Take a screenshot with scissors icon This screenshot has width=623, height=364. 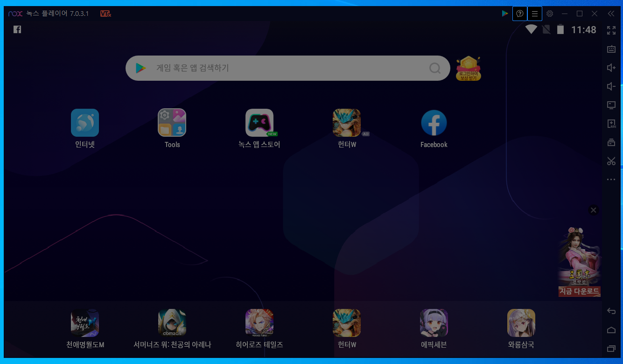(611, 161)
